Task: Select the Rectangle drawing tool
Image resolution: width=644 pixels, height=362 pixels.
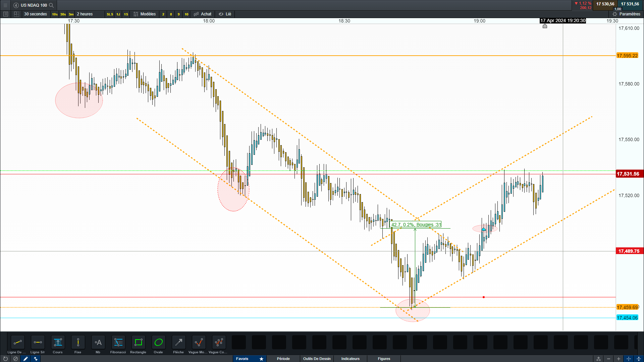Action: (138, 343)
